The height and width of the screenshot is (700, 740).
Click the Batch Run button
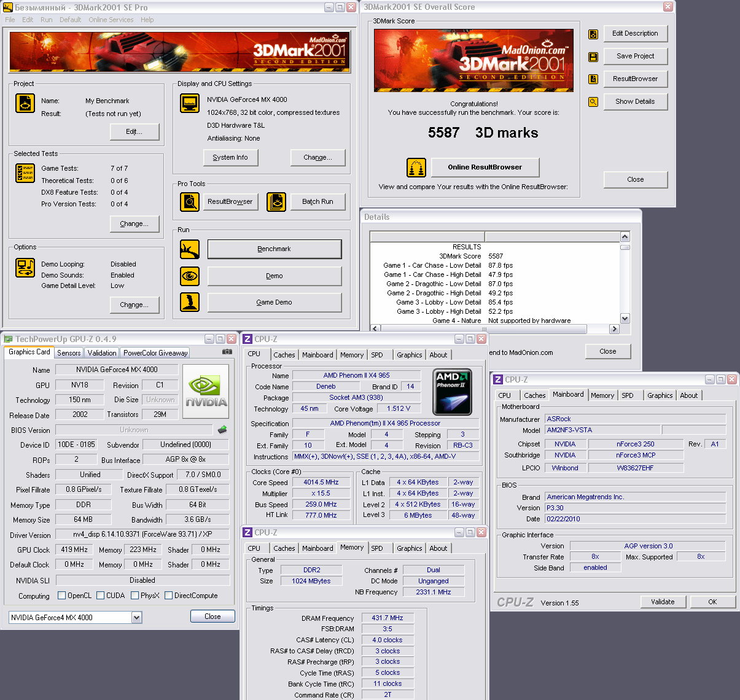[x=318, y=201]
